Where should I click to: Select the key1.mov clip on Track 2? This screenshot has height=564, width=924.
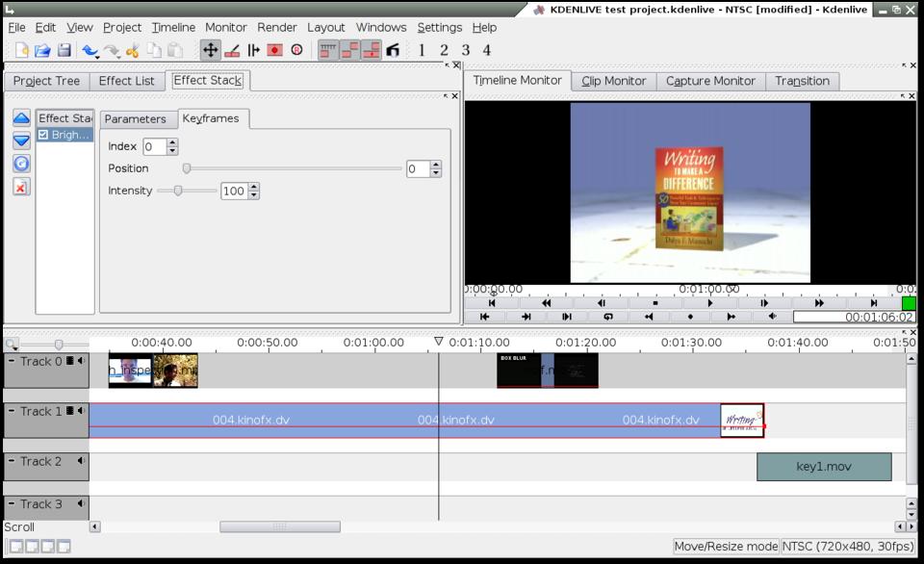pos(823,467)
